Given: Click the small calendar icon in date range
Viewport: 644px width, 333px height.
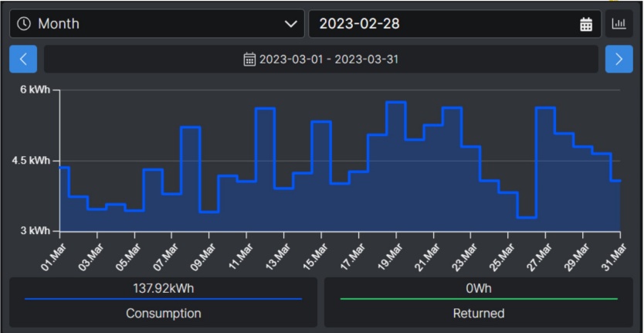Looking at the screenshot, I should pos(249,59).
